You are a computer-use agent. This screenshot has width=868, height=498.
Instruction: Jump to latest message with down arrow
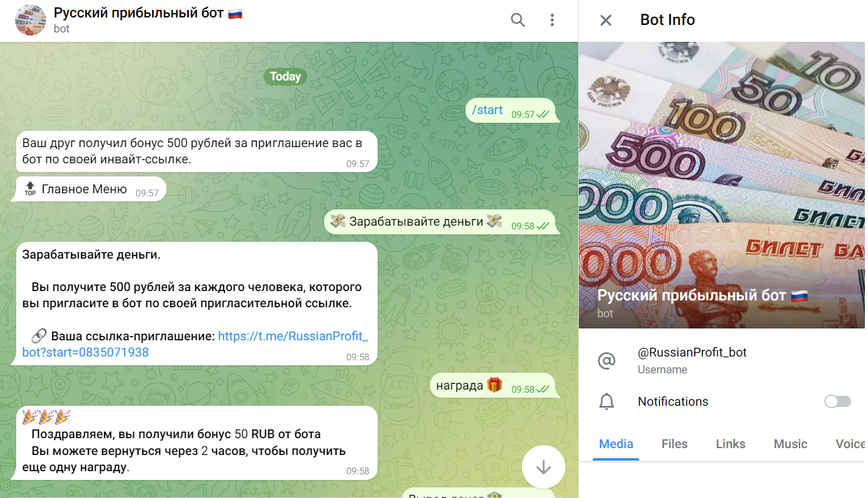click(x=543, y=466)
